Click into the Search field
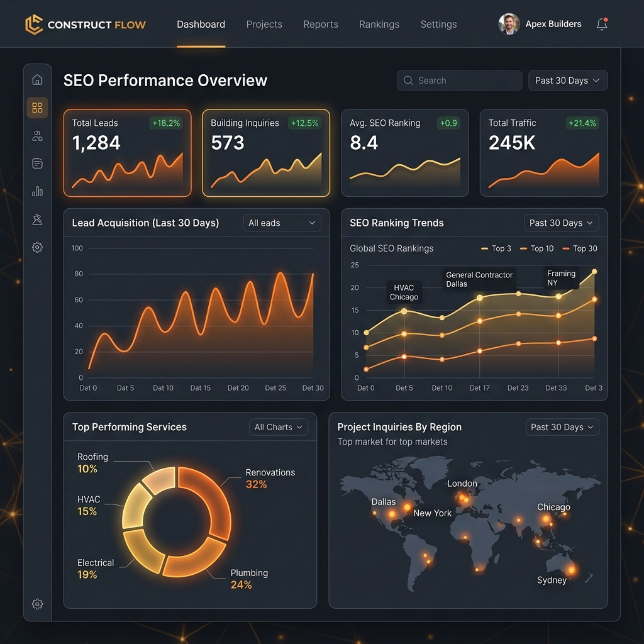 click(460, 80)
